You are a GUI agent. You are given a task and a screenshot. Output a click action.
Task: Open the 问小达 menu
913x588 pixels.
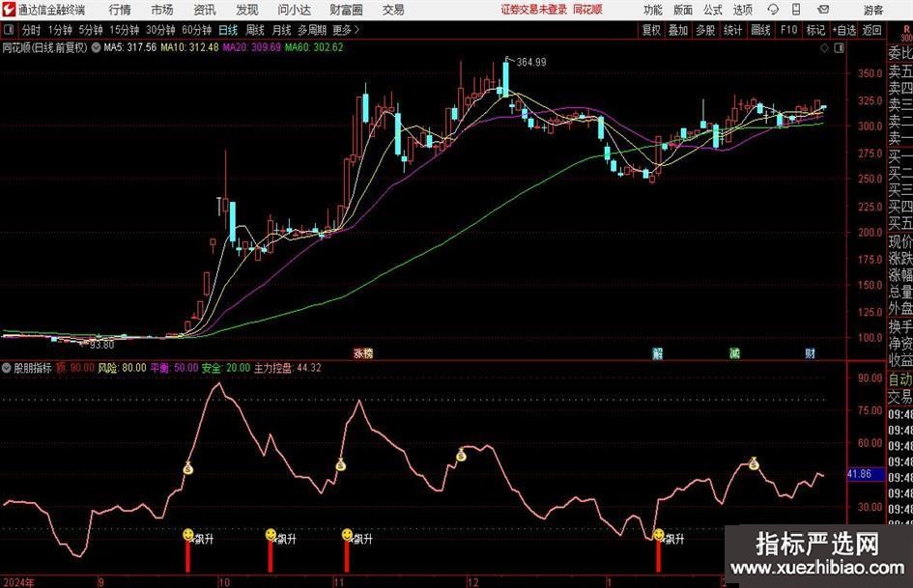294,10
